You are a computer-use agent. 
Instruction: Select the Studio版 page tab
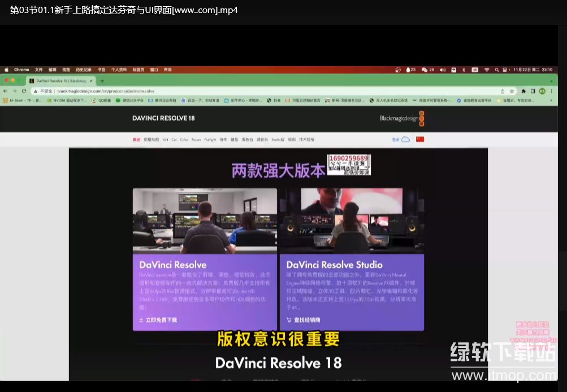point(278,140)
